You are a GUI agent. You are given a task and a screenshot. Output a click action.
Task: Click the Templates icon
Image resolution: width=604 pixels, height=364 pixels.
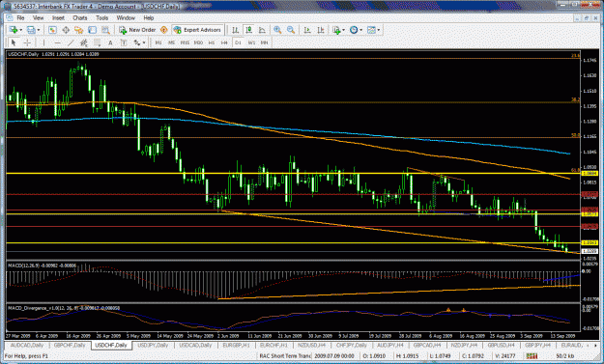click(371, 30)
